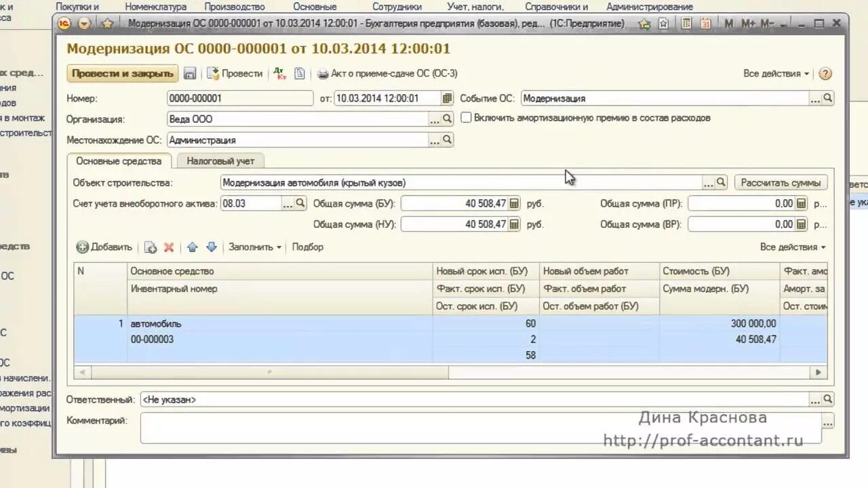Viewport: 868px width, 488px height.
Task: Click Рассчитать суммы button
Action: [781, 182]
